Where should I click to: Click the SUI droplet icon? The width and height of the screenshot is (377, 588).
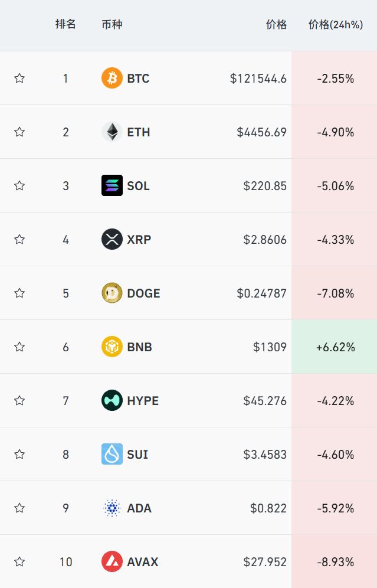pyautogui.click(x=112, y=454)
